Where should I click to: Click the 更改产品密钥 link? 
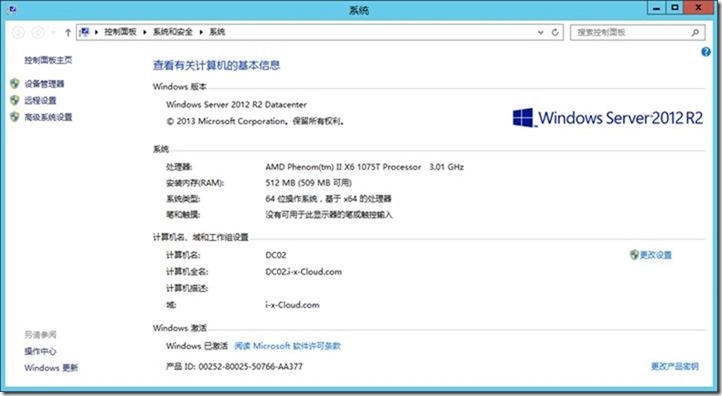pyautogui.click(x=675, y=367)
